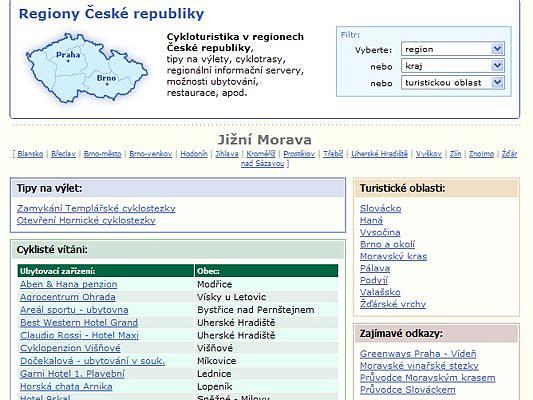
Task: Open the Blansko district link
Action: [30, 154]
